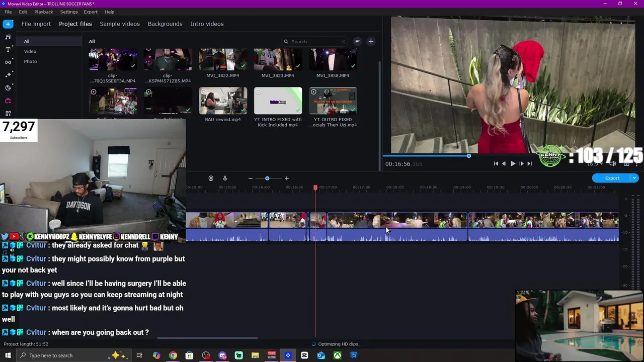644x362 pixels.
Task: Click the blue import plus icon in sidebar
Action: pyautogui.click(x=8, y=24)
